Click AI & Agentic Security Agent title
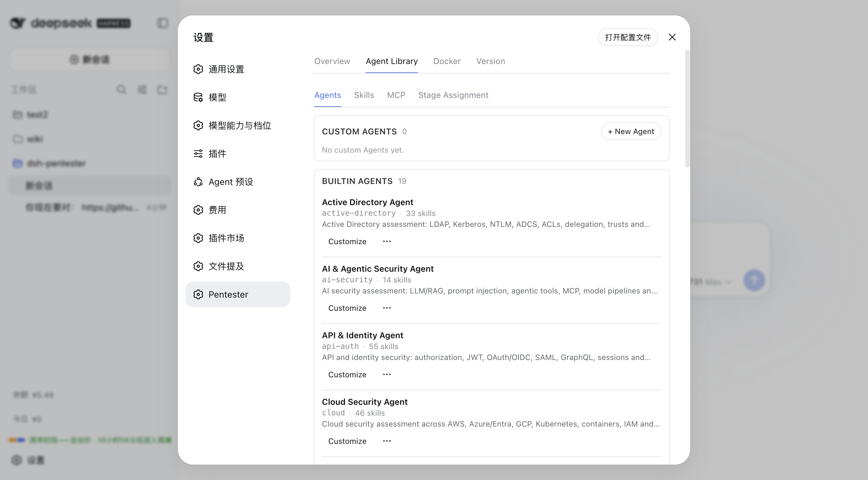This screenshot has height=480, width=868. coord(378,268)
